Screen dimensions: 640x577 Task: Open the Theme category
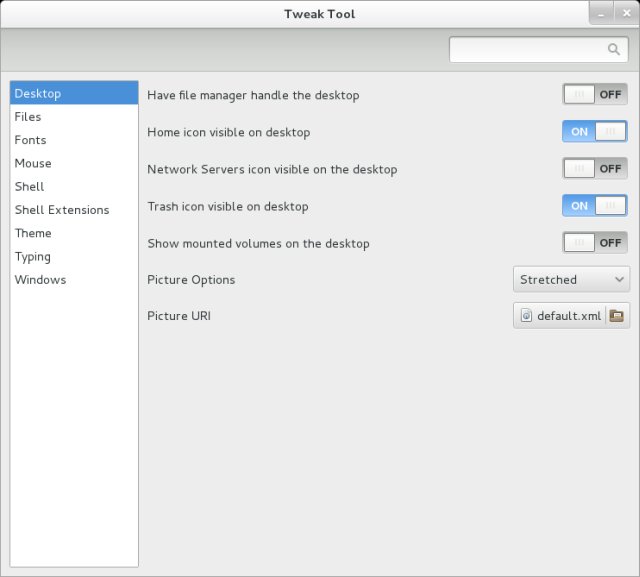[x=74, y=233]
